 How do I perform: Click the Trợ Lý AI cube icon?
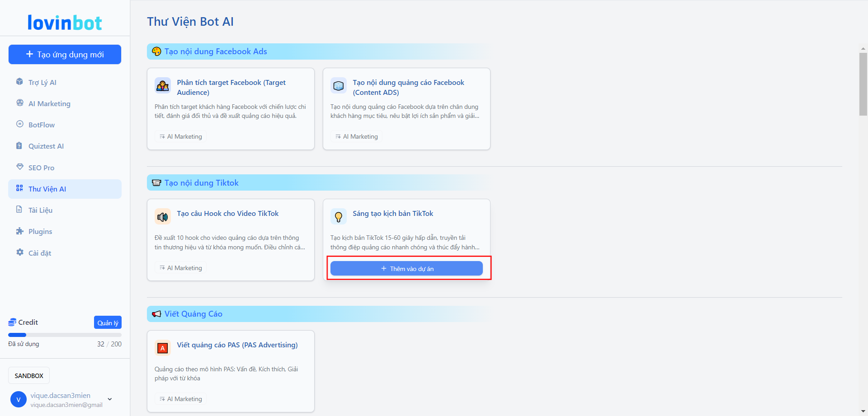click(x=19, y=82)
